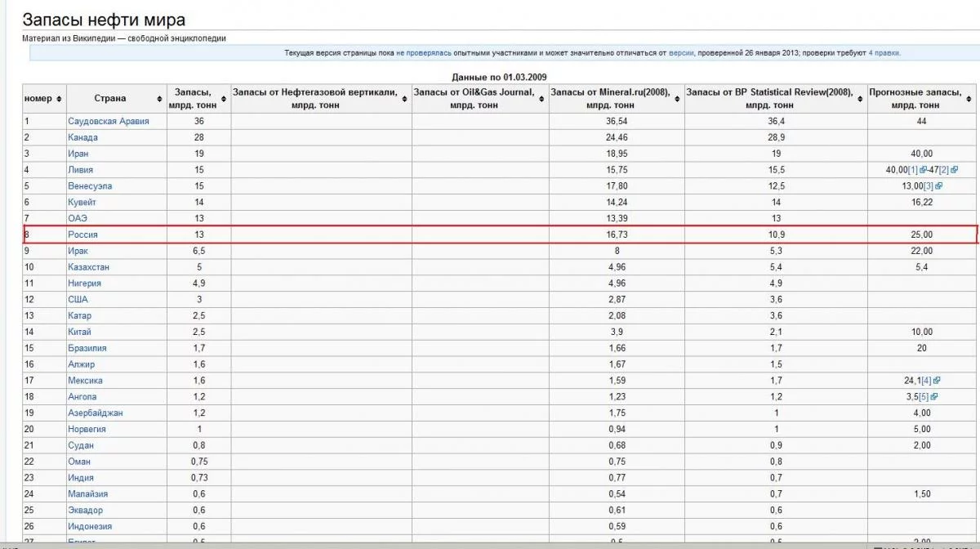Sort table by номер column arrows
This screenshot has width=980, height=549.
(59, 99)
